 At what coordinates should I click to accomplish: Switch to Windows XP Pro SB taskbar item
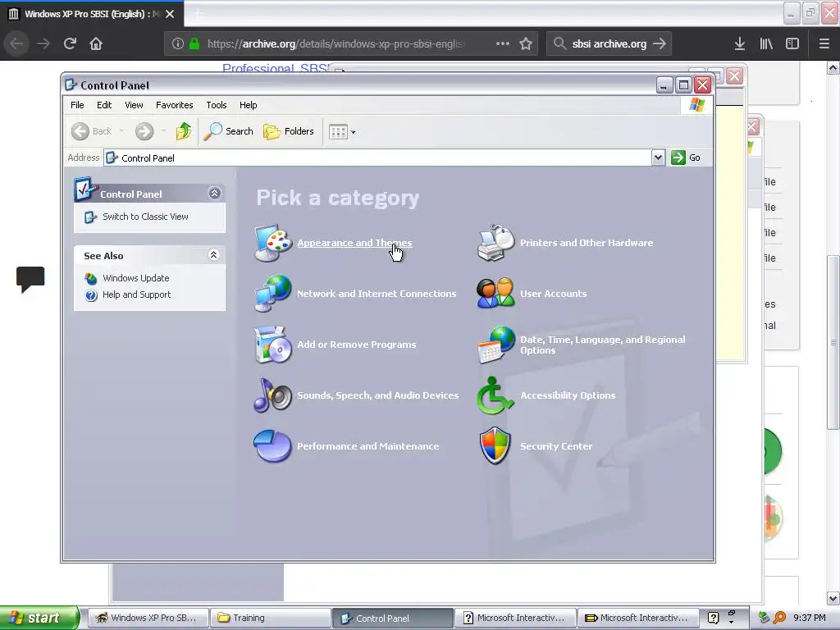tap(148, 619)
